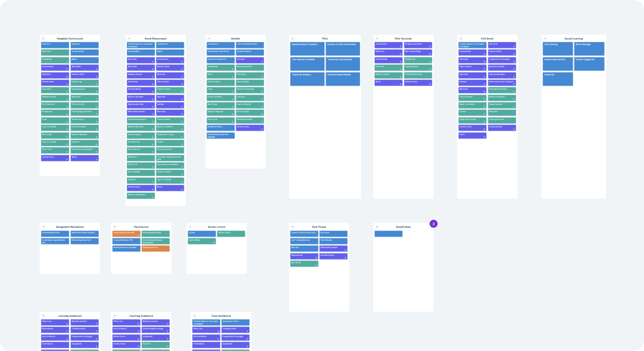Screen dimensions: 644x351
Task: Click the Gamification column title
Action: (403, 227)
